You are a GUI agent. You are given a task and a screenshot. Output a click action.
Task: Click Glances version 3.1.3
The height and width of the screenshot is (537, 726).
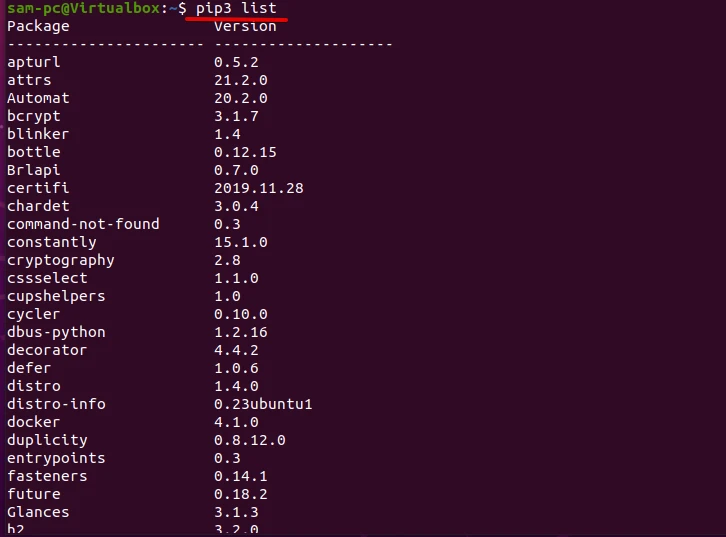click(236, 512)
